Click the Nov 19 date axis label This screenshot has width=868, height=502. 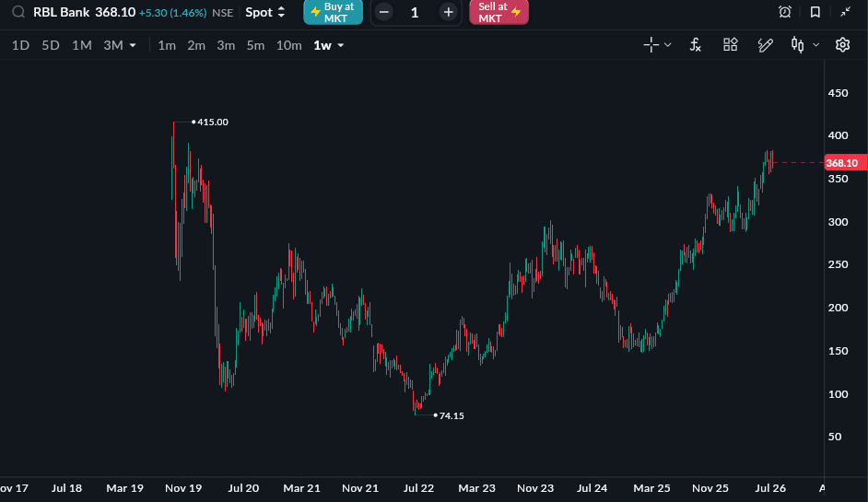tap(183, 488)
